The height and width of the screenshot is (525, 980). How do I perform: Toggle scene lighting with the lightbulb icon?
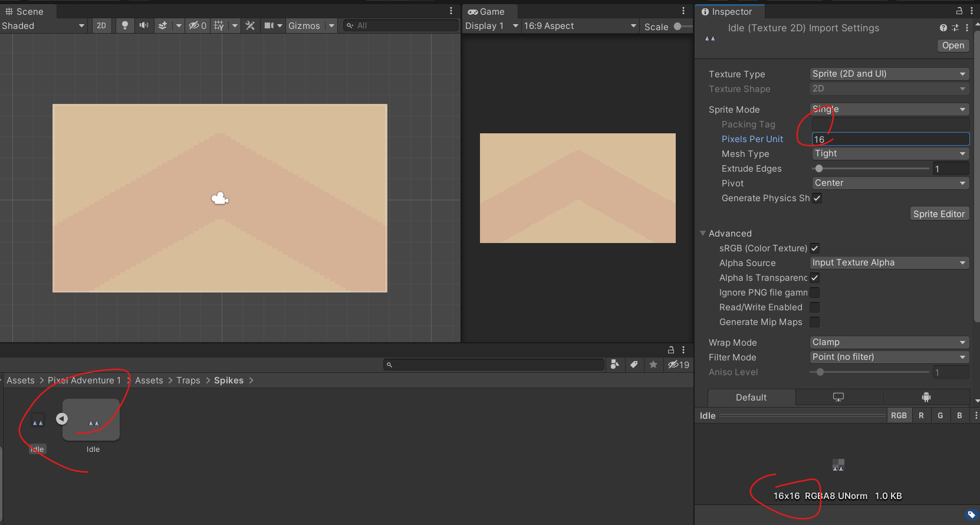124,25
